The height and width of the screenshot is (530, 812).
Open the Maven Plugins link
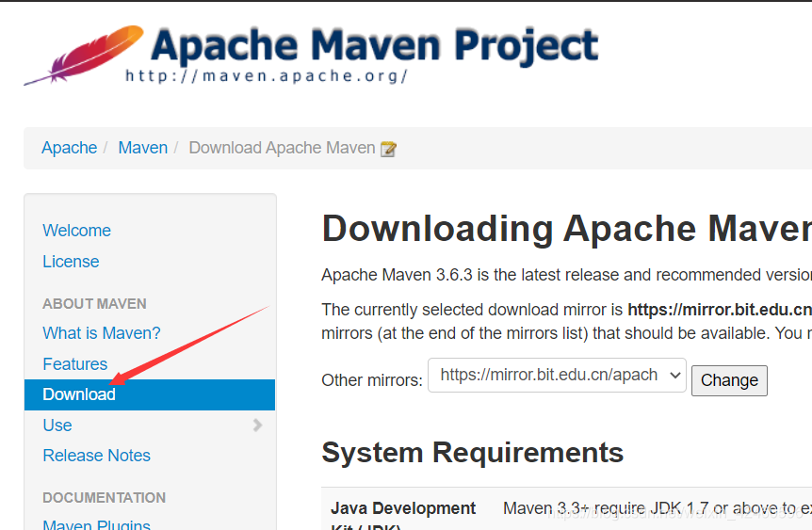coord(97,523)
